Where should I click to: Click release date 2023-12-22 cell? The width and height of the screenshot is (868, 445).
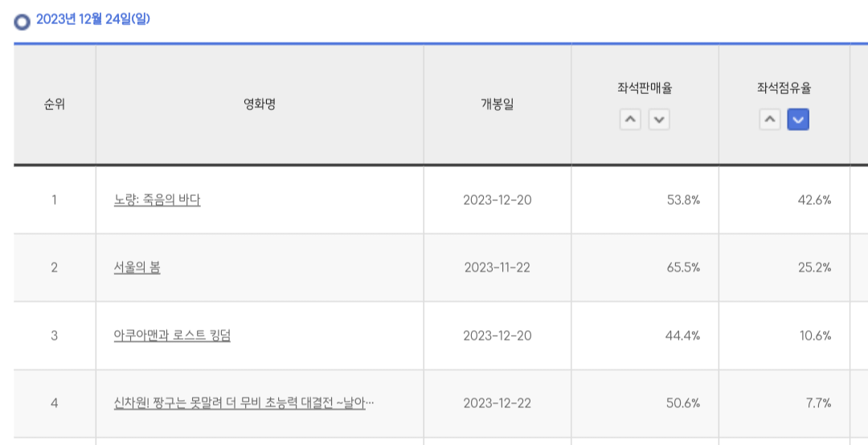pos(497,403)
